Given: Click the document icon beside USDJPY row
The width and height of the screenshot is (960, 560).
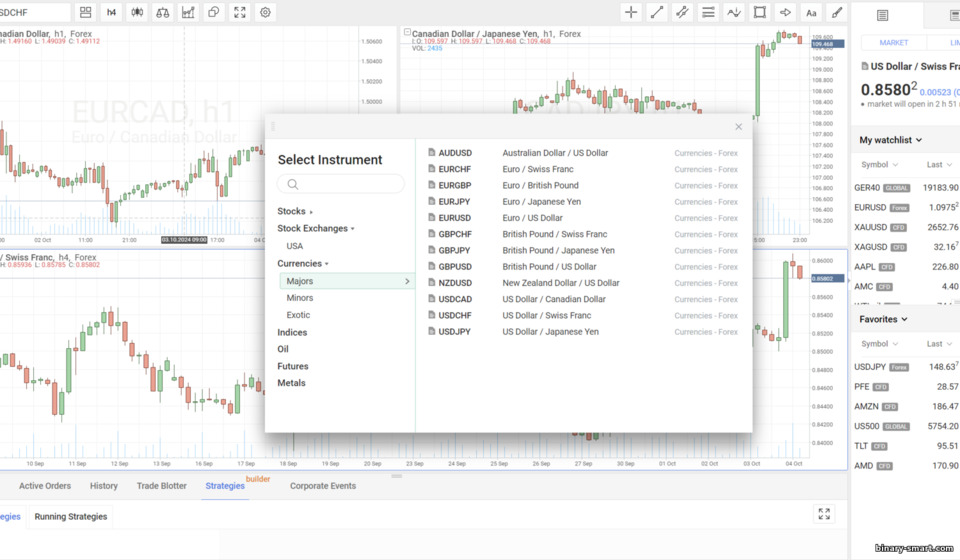Looking at the screenshot, I should pyautogui.click(x=431, y=331).
